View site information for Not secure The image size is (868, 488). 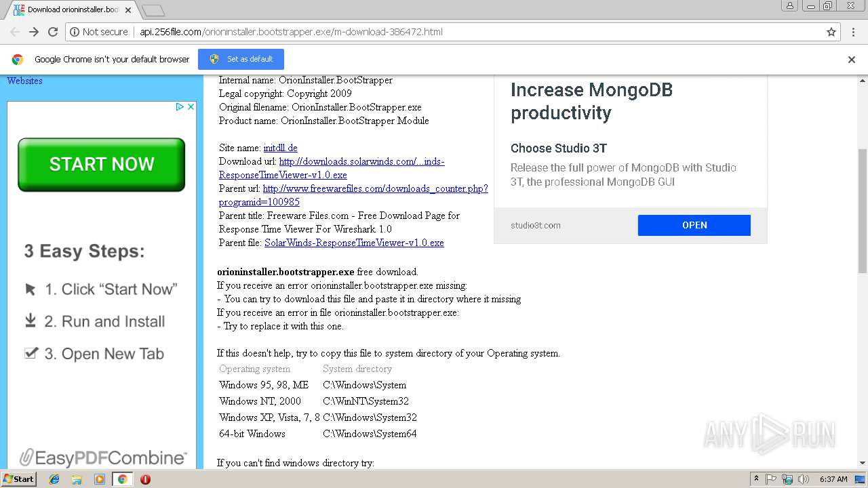pyautogui.click(x=99, y=32)
